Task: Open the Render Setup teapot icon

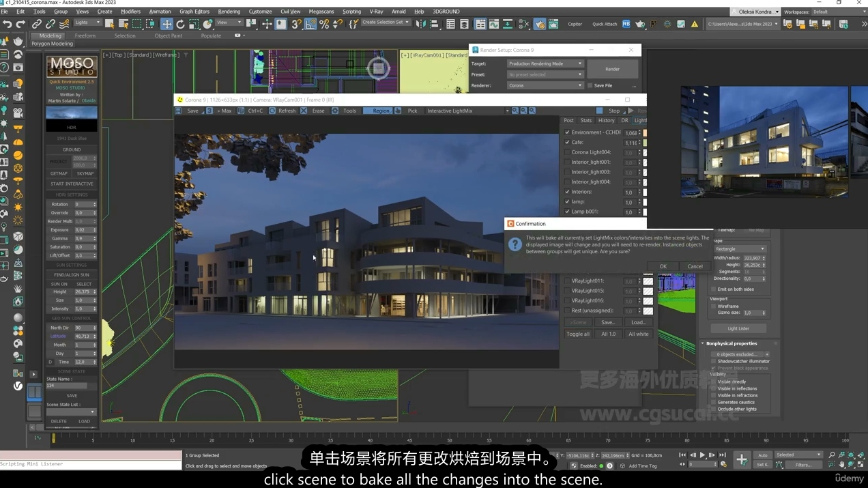Action: (540, 24)
